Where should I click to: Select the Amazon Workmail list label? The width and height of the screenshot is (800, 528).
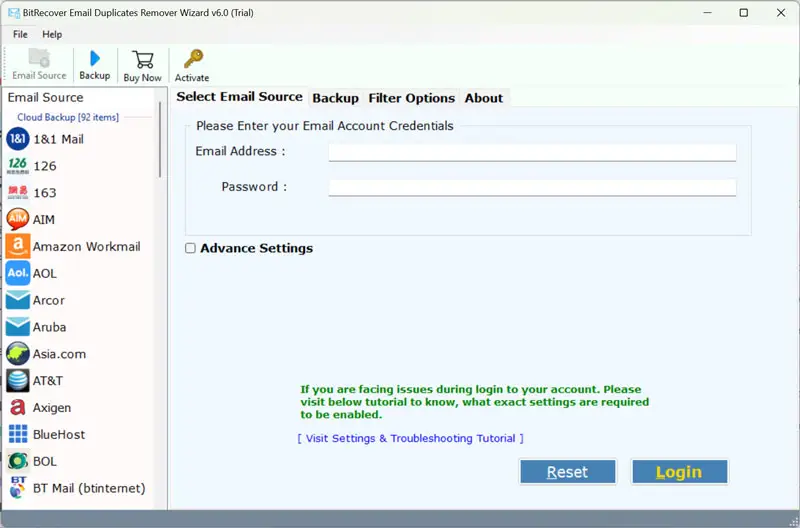[86, 247]
